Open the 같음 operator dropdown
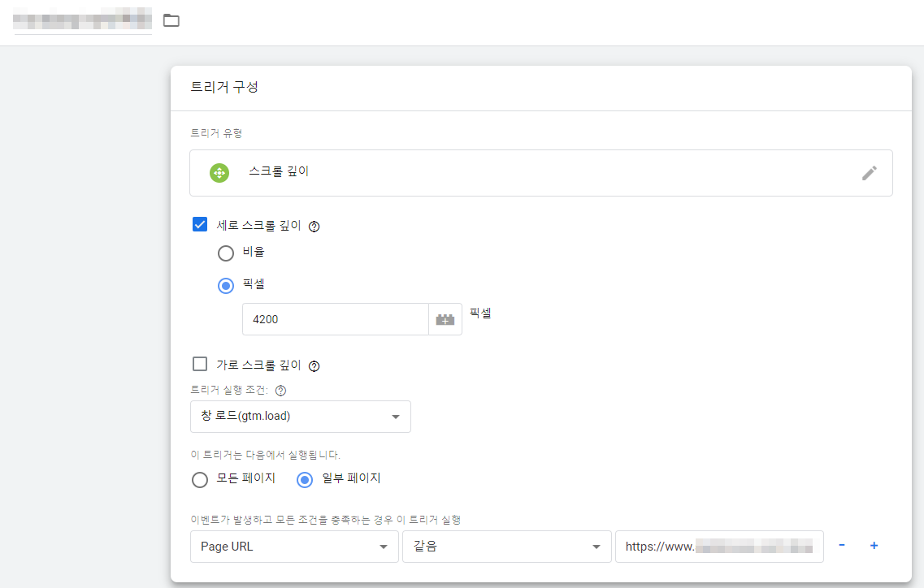The image size is (924, 588). [x=506, y=546]
